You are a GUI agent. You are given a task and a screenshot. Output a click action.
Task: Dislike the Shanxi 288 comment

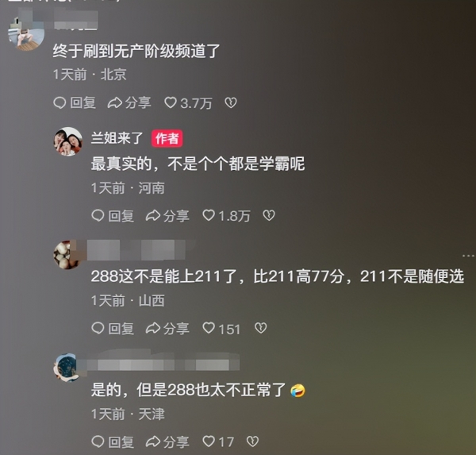261,328
